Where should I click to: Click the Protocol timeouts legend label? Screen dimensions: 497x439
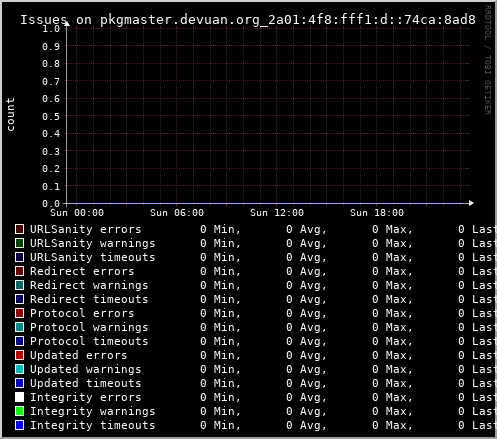coord(89,341)
